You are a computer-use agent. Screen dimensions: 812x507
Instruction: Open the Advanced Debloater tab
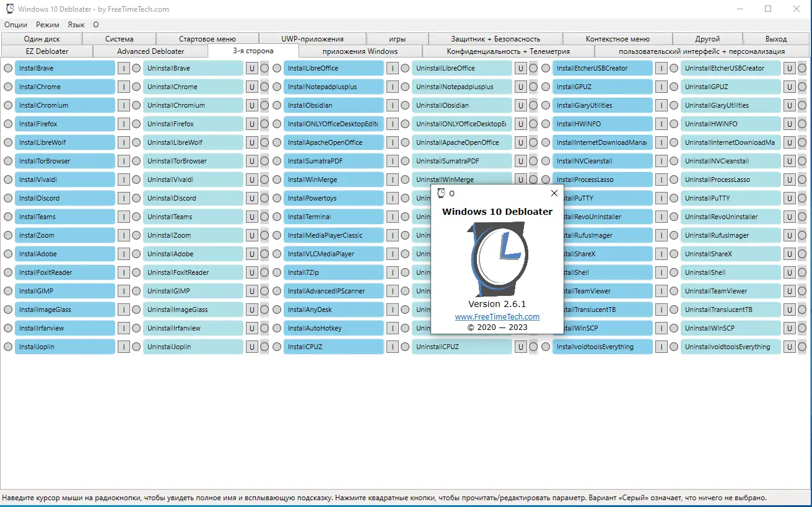click(x=151, y=51)
